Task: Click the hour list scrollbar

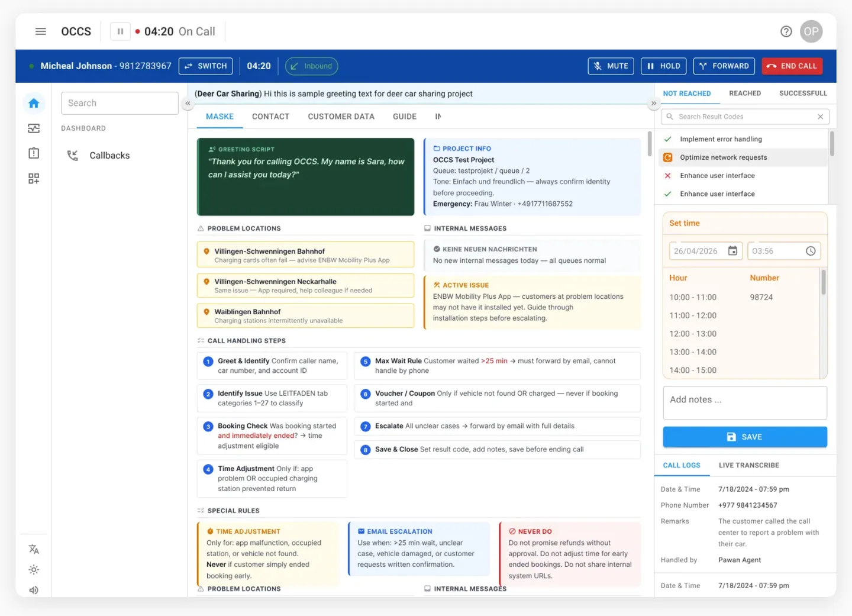Action: 823,282
